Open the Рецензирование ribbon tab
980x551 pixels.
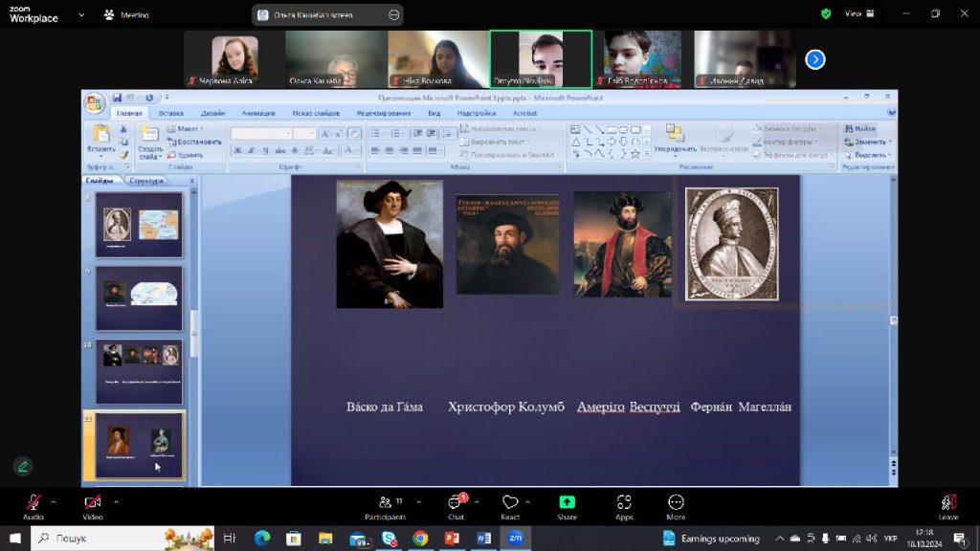[384, 113]
